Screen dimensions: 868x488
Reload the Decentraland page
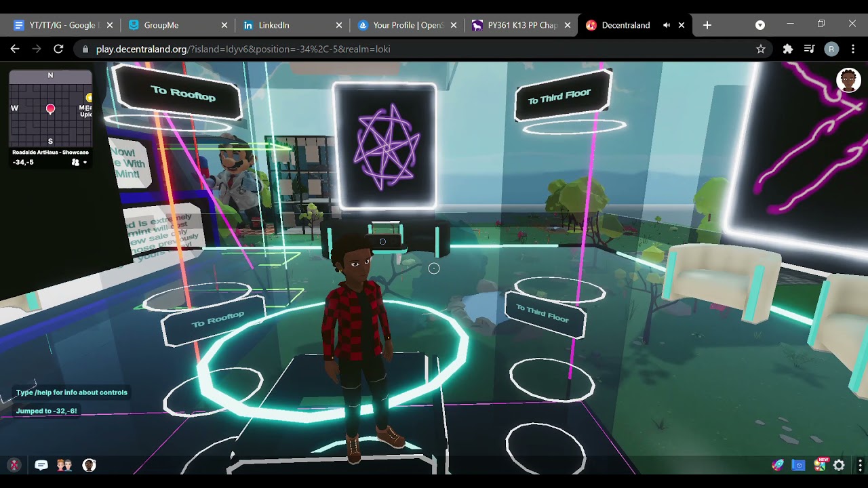coord(58,49)
